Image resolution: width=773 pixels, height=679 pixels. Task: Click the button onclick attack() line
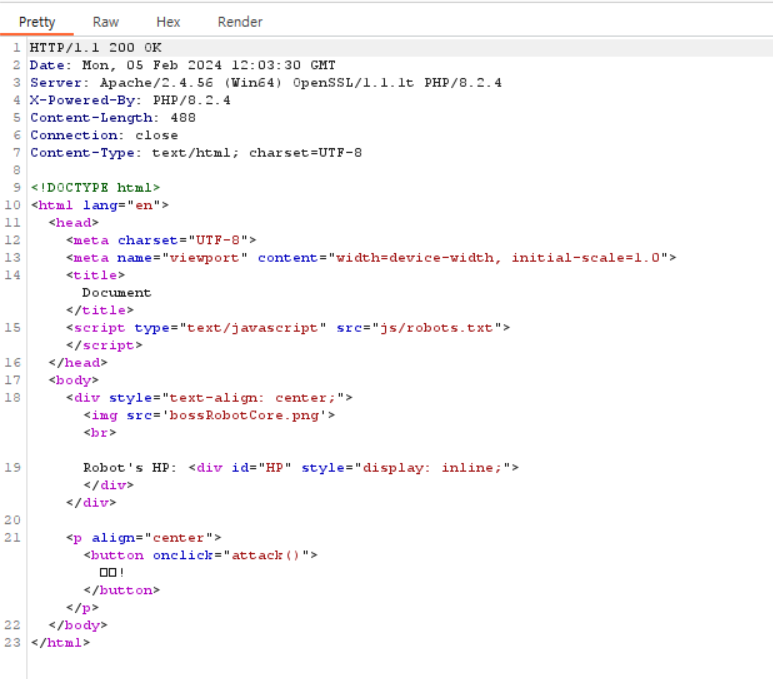(x=201, y=555)
